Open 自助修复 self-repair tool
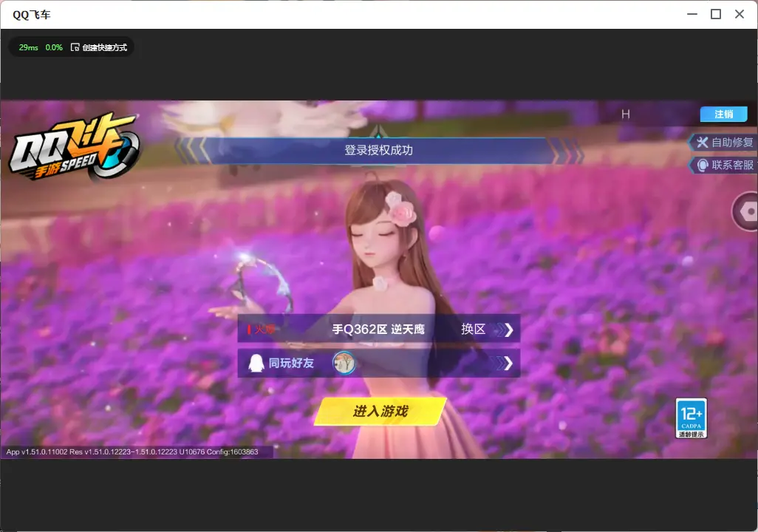 pyautogui.click(x=723, y=142)
